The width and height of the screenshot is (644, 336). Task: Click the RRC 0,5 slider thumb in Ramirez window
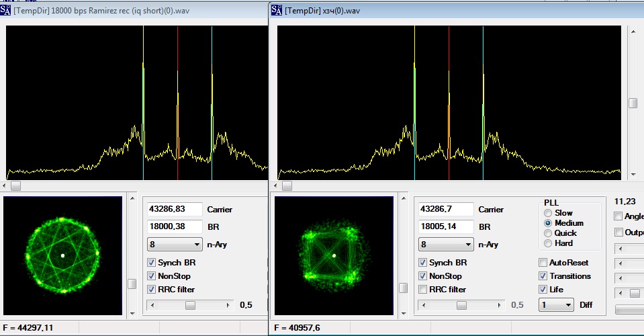coord(190,305)
